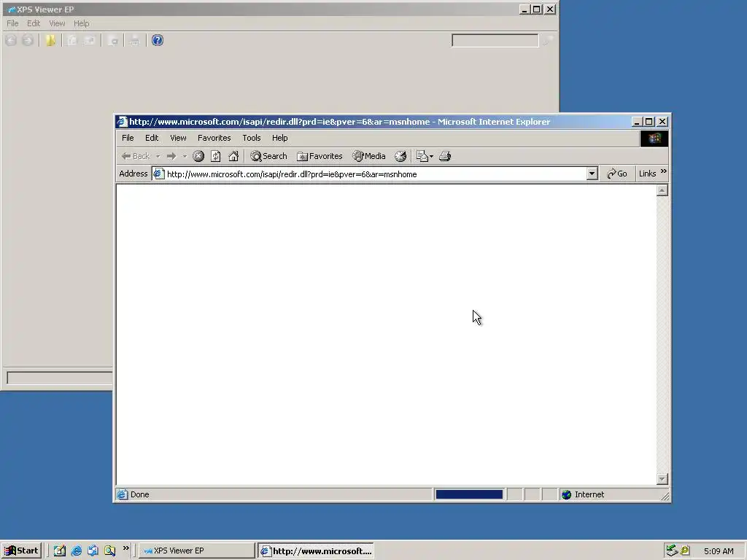Open the View menu in XPS Viewer EP
Image resolution: width=747 pixels, height=560 pixels.
(57, 23)
